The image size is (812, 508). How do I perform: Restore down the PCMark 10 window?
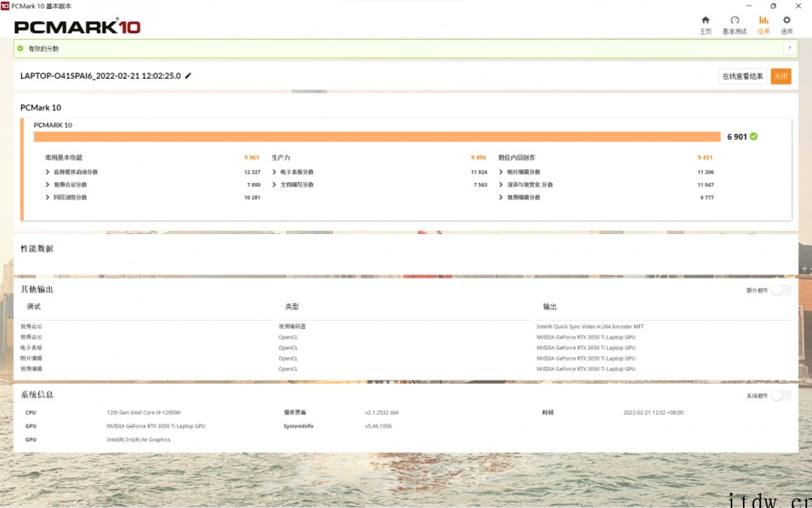pos(773,6)
